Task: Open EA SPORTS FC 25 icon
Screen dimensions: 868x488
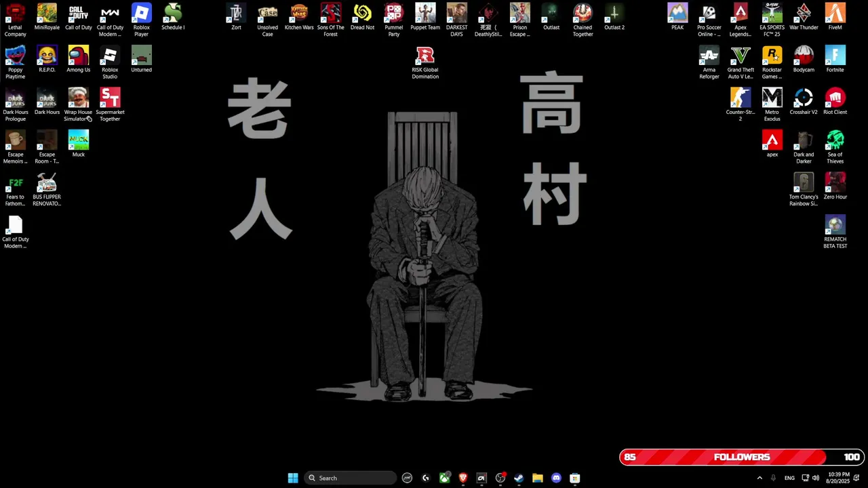Action: coord(772,20)
